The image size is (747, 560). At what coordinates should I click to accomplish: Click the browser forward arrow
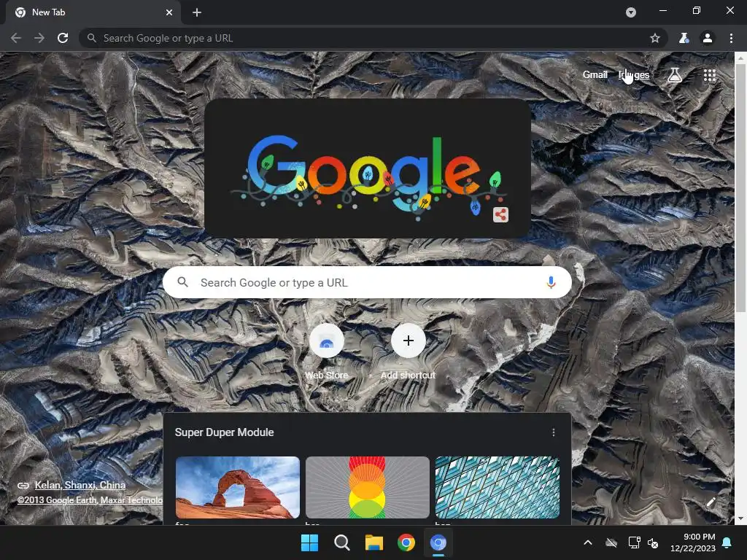pyautogui.click(x=39, y=38)
